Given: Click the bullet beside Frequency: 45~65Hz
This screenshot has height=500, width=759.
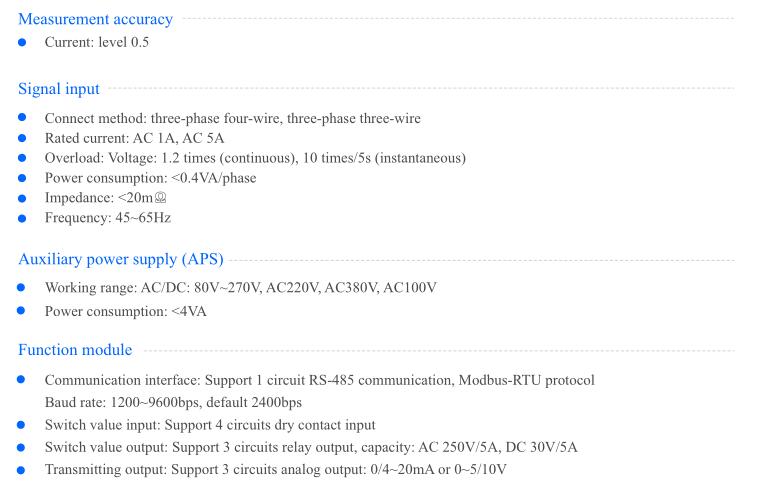Looking at the screenshot, I should tap(22, 218).
